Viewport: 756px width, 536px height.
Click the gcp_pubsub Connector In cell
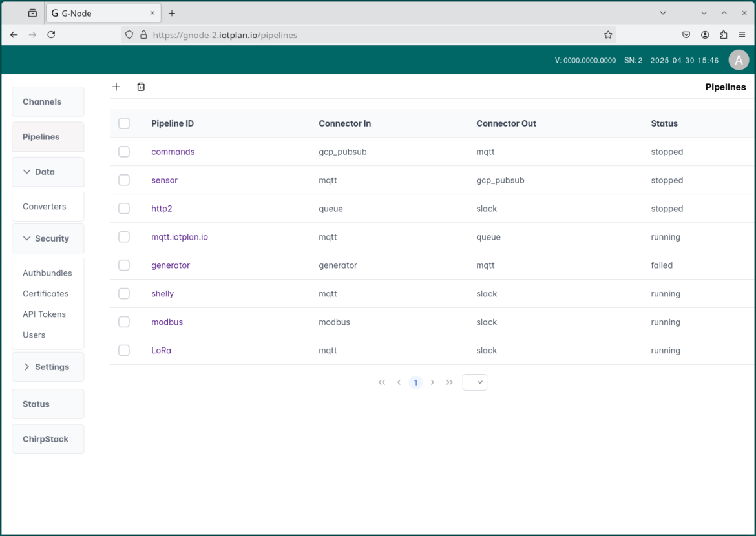click(343, 152)
